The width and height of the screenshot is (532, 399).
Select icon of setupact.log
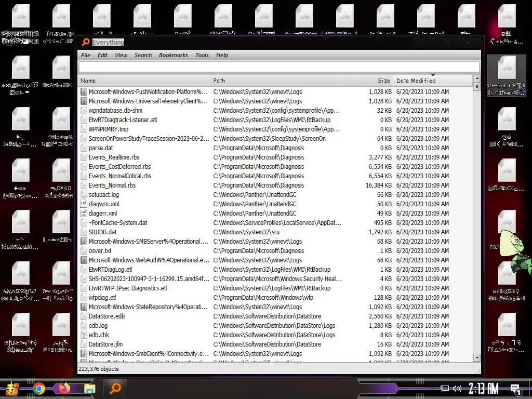coord(84,194)
